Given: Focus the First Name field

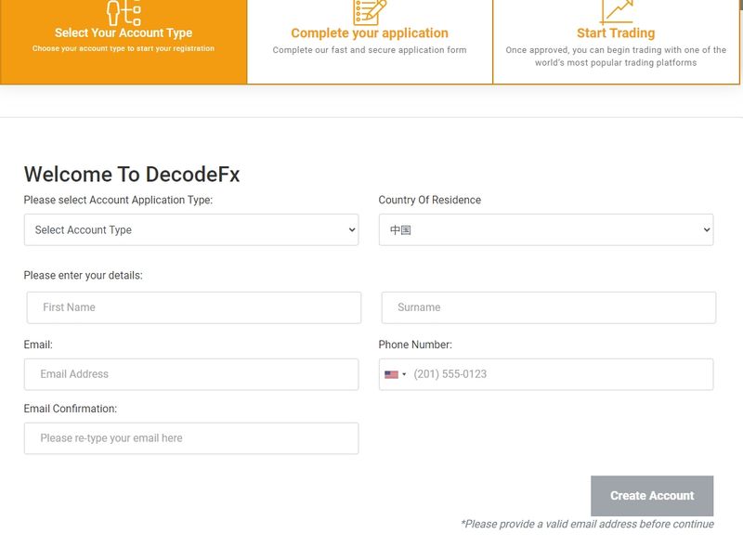Looking at the screenshot, I should (194, 307).
